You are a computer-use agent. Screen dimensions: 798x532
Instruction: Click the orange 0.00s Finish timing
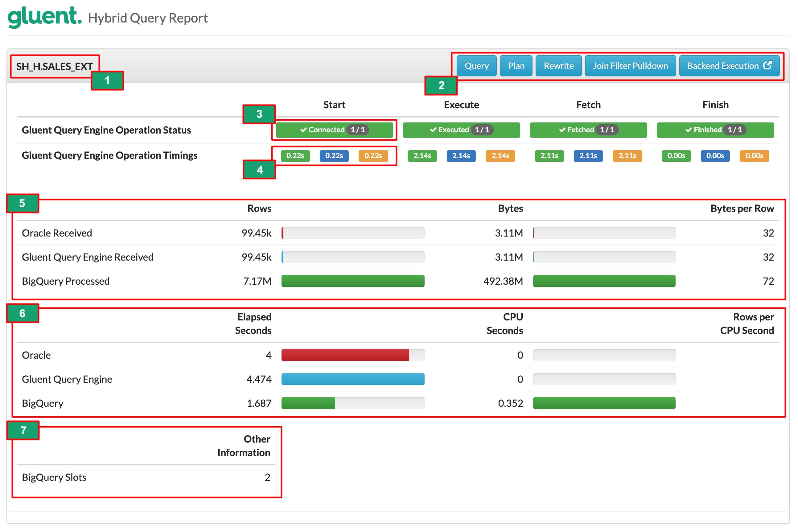754,156
